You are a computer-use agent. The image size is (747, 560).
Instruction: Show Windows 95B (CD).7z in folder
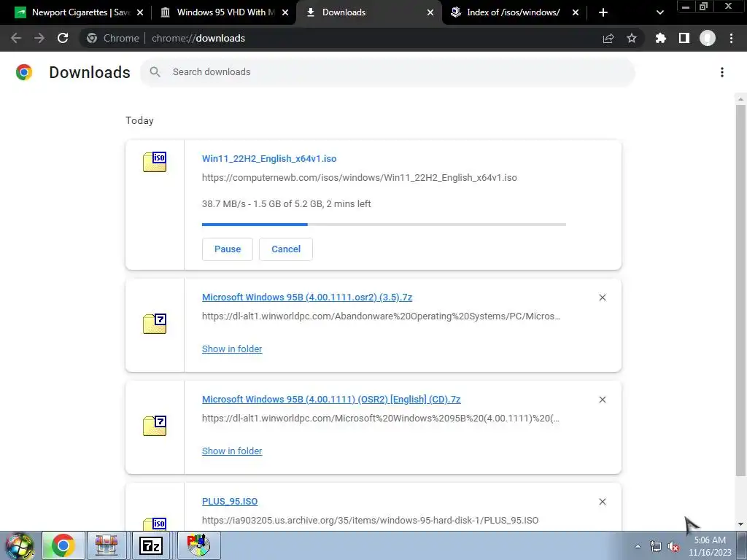pos(232,451)
